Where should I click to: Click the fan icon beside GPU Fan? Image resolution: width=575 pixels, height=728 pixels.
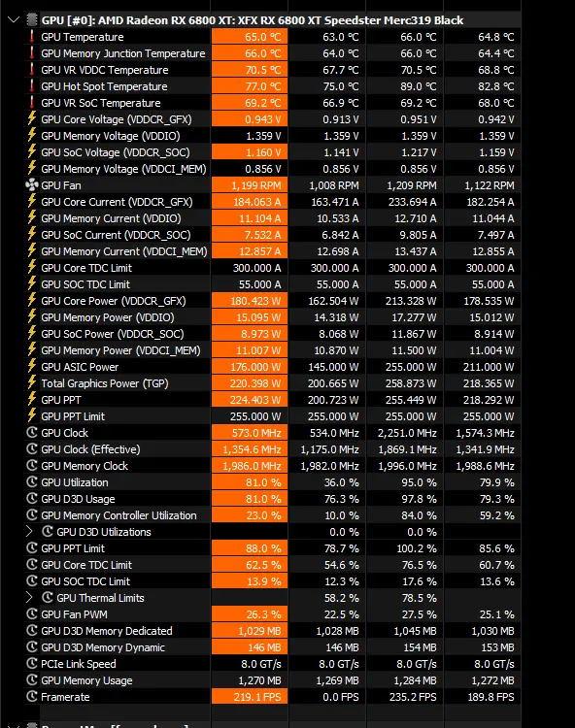pos(32,185)
